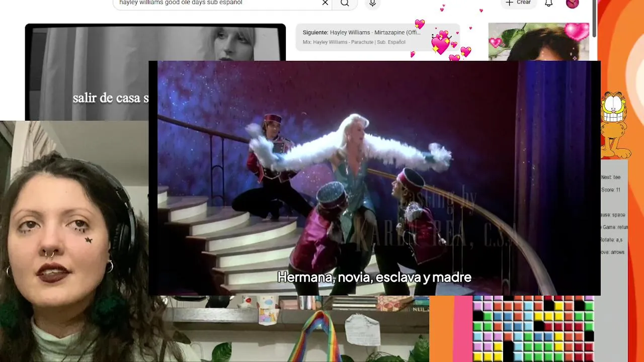Select the 'Mix: Hayley Williams - Parachute' text
644x362 pixels.
tap(354, 42)
